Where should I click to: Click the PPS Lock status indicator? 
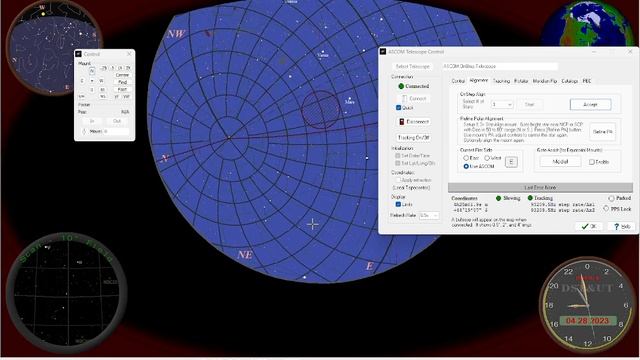pos(606,209)
